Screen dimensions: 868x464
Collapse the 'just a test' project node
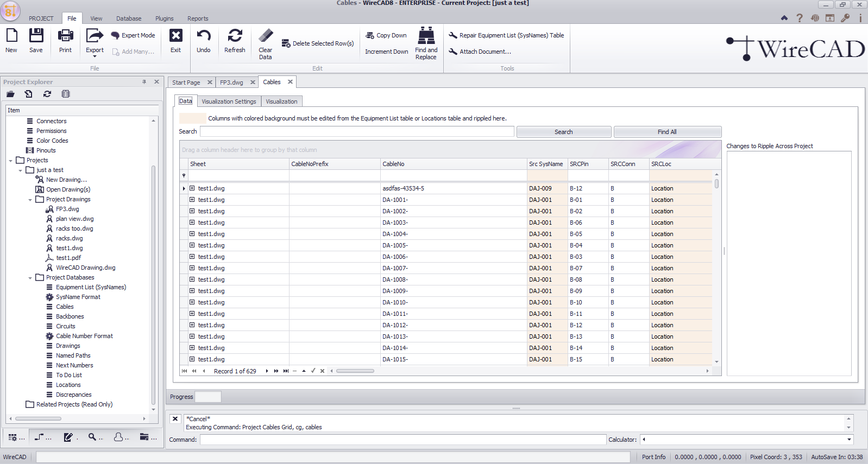(20, 170)
